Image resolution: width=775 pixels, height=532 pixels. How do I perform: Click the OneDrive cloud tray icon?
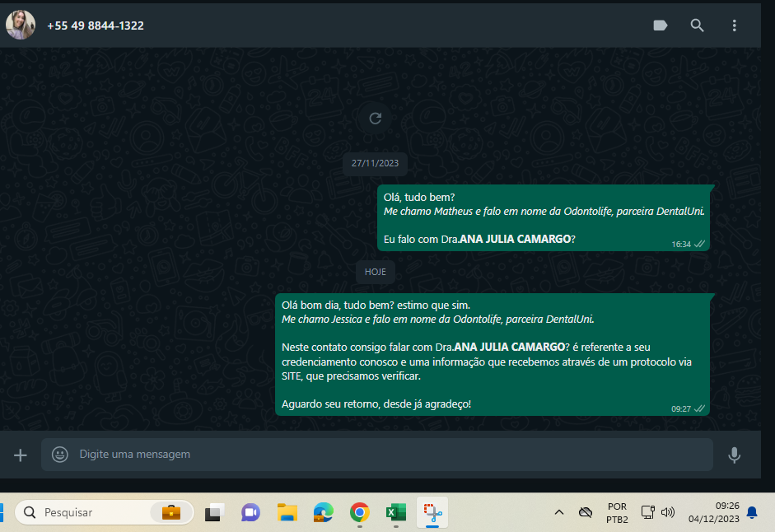point(586,512)
